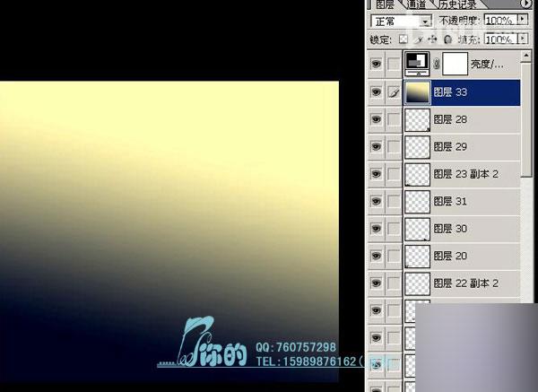Toggle link box next to 图层 28
This screenshot has height=392, width=538.
click(x=394, y=119)
